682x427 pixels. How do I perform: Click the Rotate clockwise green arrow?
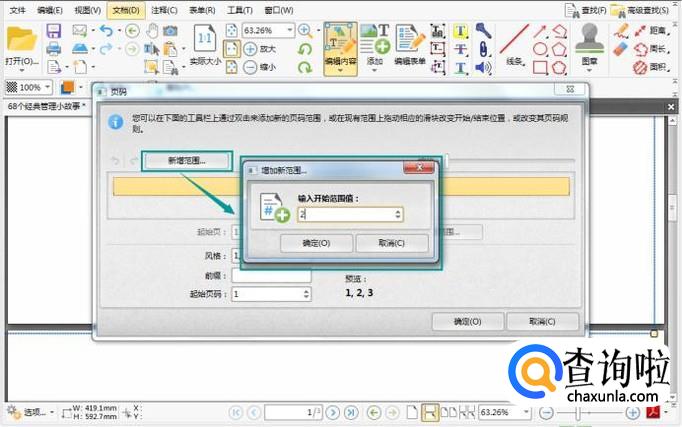pyautogui.click(x=305, y=67)
